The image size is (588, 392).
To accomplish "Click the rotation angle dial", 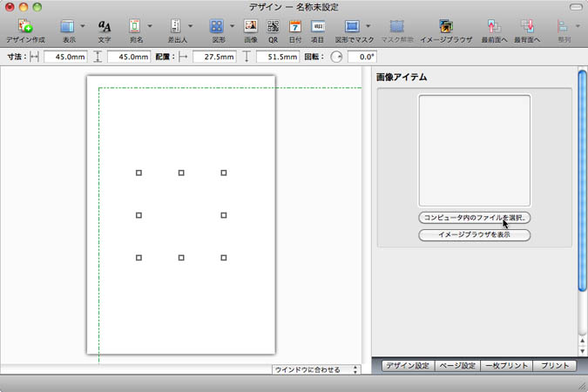I will [x=337, y=57].
